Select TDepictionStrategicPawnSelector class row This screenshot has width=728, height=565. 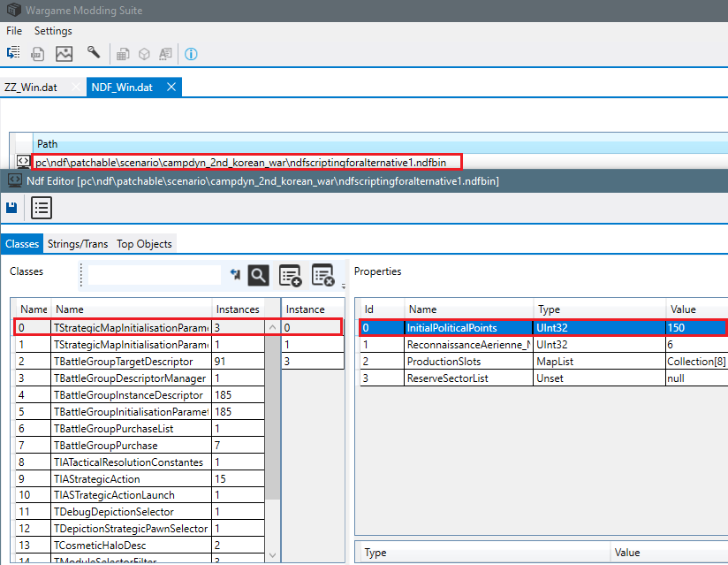click(140, 528)
